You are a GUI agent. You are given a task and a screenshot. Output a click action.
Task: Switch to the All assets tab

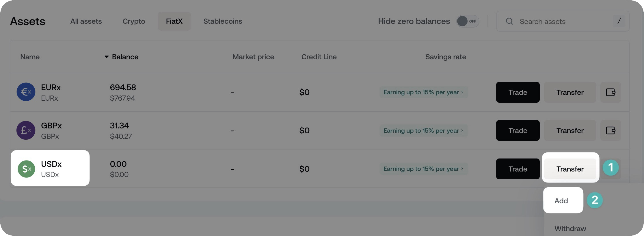[x=86, y=21]
